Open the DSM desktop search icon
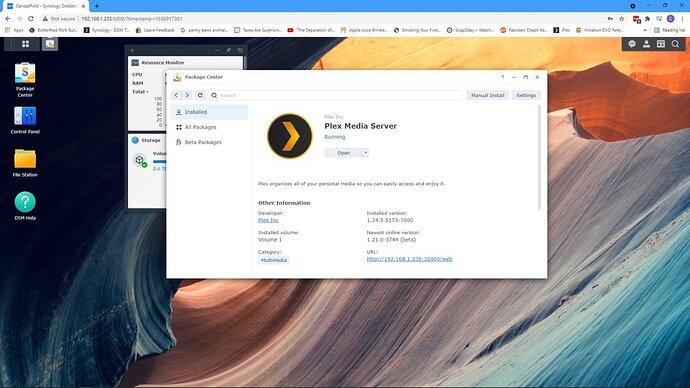 (675, 44)
